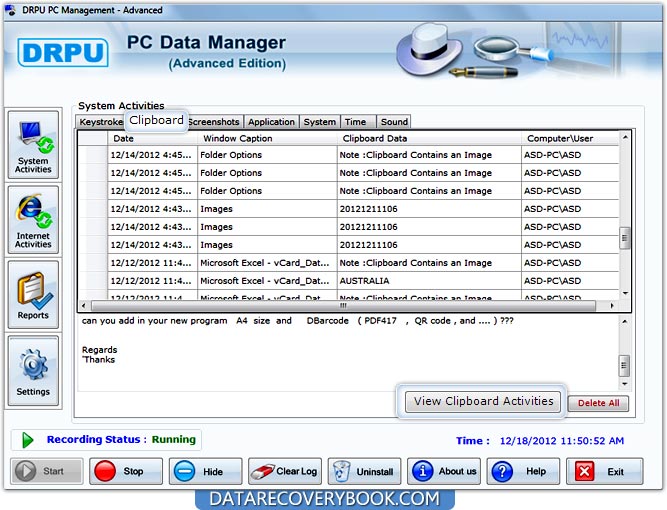
Task: Switch to the Time tab
Action: (x=358, y=122)
